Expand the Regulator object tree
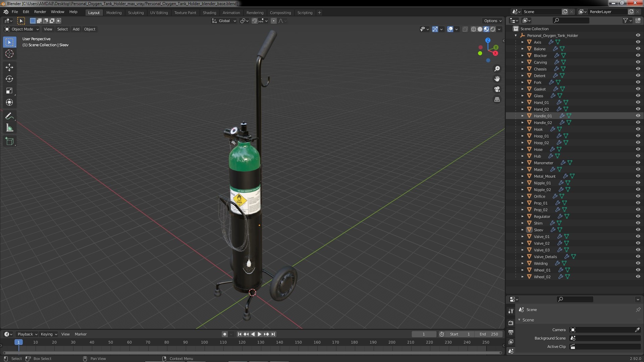The height and width of the screenshot is (362, 644). [x=522, y=216]
